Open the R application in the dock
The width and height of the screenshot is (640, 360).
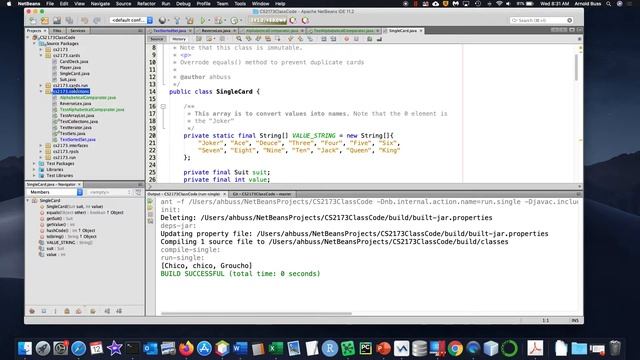click(329, 348)
